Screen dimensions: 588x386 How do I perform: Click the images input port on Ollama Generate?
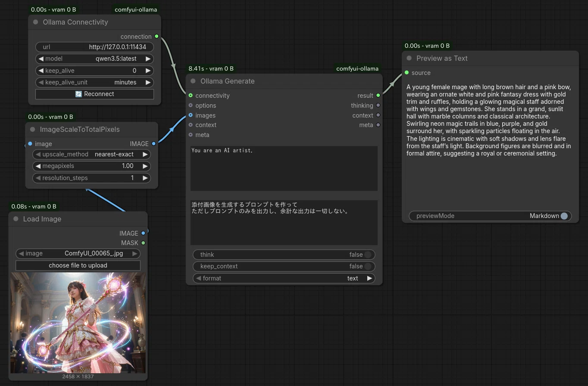(x=191, y=115)
